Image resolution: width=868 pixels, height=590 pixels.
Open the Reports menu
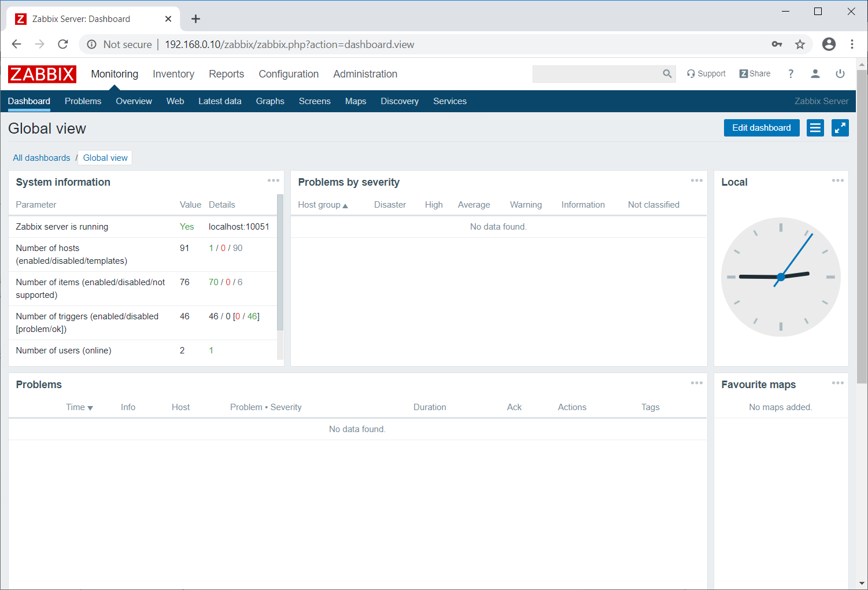(x=226, y=74)
